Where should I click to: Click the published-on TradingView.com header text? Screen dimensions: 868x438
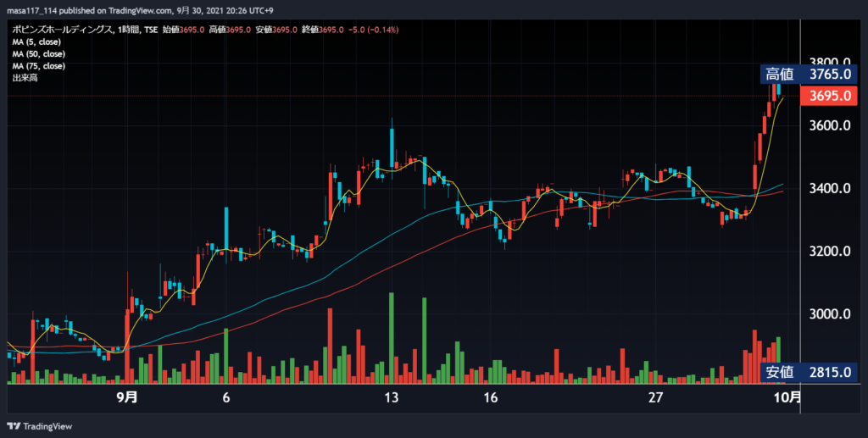pos(140,10)
